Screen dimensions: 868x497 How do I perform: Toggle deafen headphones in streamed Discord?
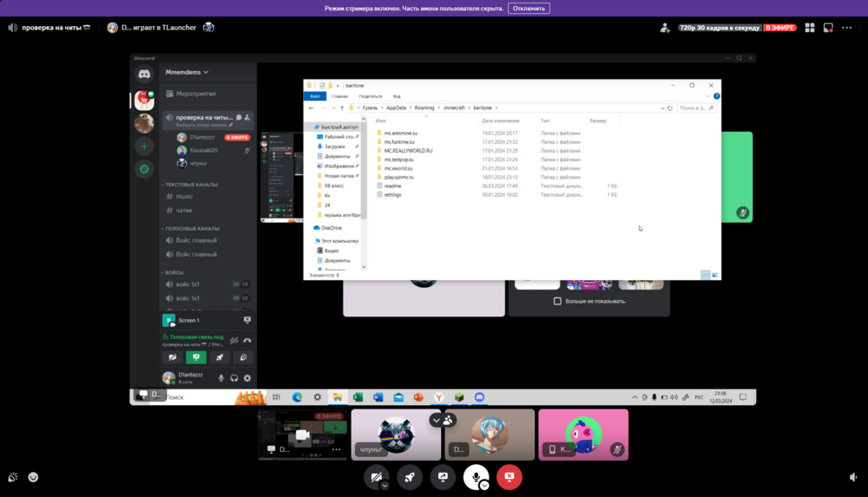click(234, 378)
